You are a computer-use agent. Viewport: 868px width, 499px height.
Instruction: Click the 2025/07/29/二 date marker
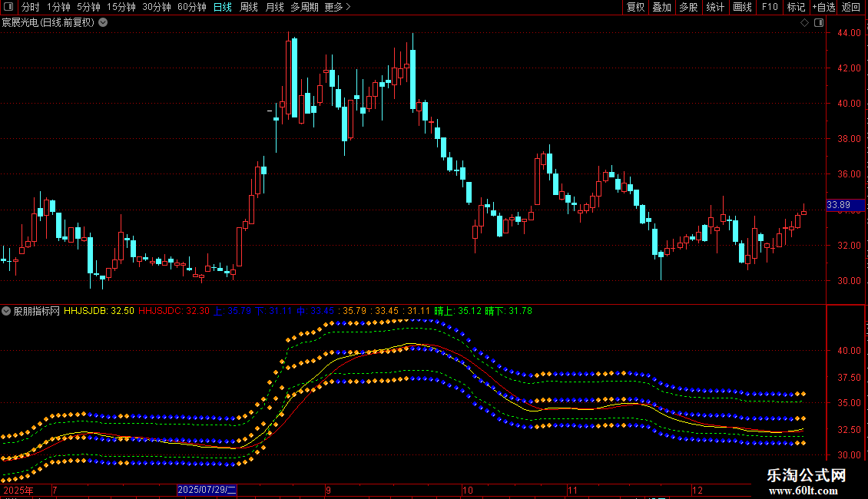coord(207,490)
